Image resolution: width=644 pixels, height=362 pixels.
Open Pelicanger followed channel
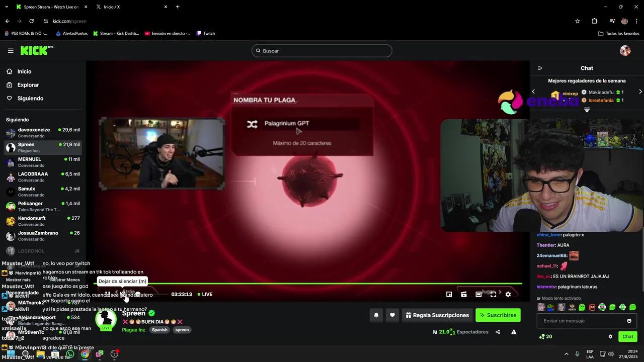tap(43, 206)
